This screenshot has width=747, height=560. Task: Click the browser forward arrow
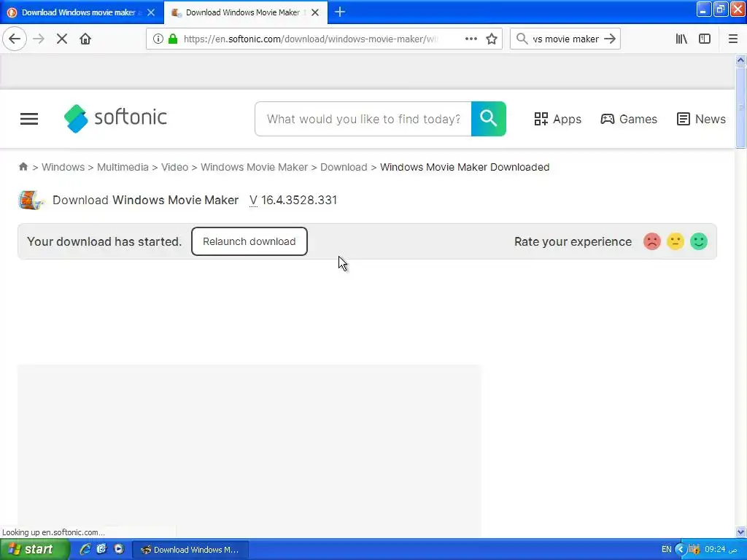[x=39, y=39]
